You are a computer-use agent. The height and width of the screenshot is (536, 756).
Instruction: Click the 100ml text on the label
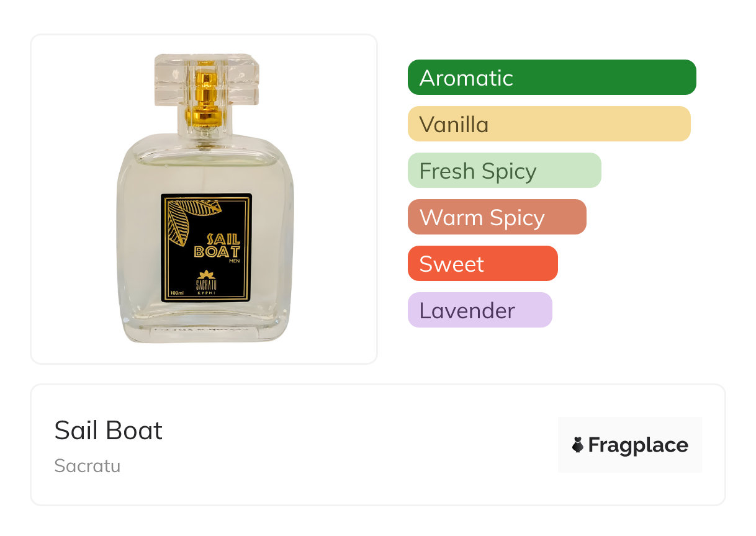(175, 293)
